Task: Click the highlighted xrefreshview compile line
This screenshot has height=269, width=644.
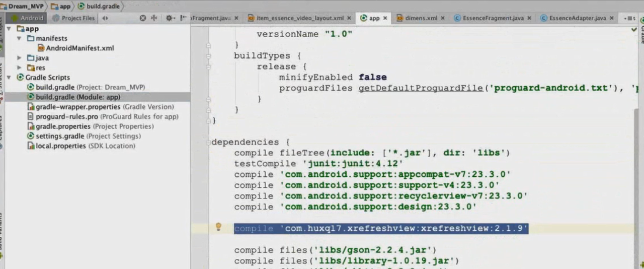Action: 381,229
